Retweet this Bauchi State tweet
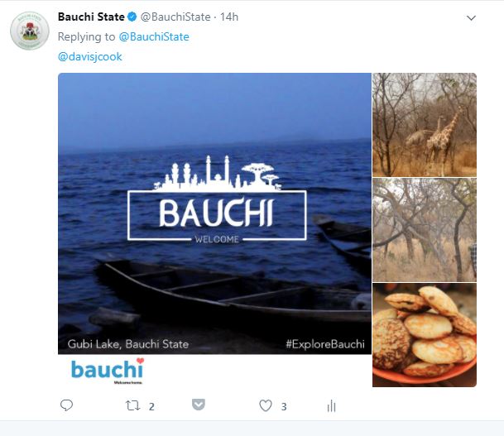Image resolution: width=504 pixels, height=436 pixels. 132,406
